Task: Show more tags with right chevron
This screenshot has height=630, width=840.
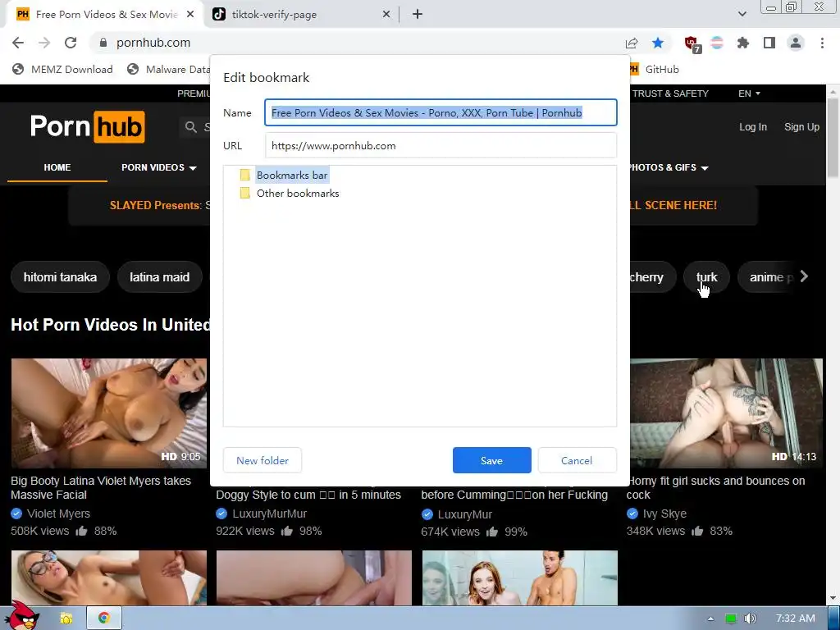Action: (804, 276)
